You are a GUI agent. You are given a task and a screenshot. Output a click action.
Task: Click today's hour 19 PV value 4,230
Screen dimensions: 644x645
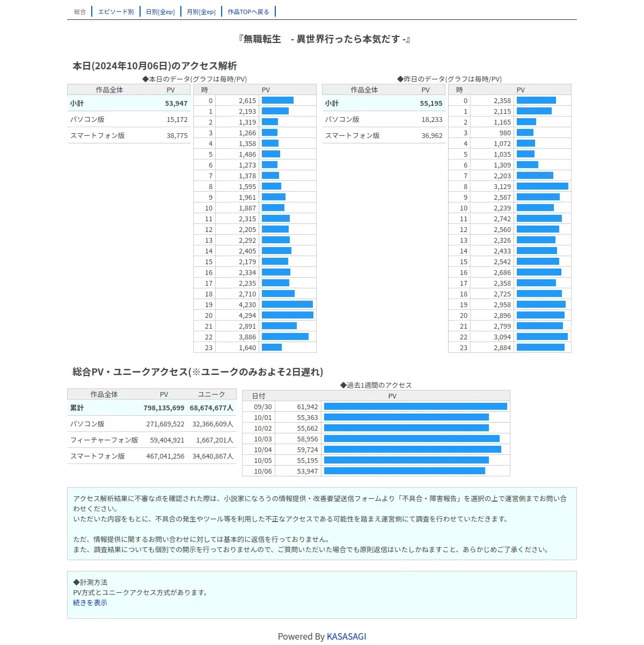[x=247, y=305]
